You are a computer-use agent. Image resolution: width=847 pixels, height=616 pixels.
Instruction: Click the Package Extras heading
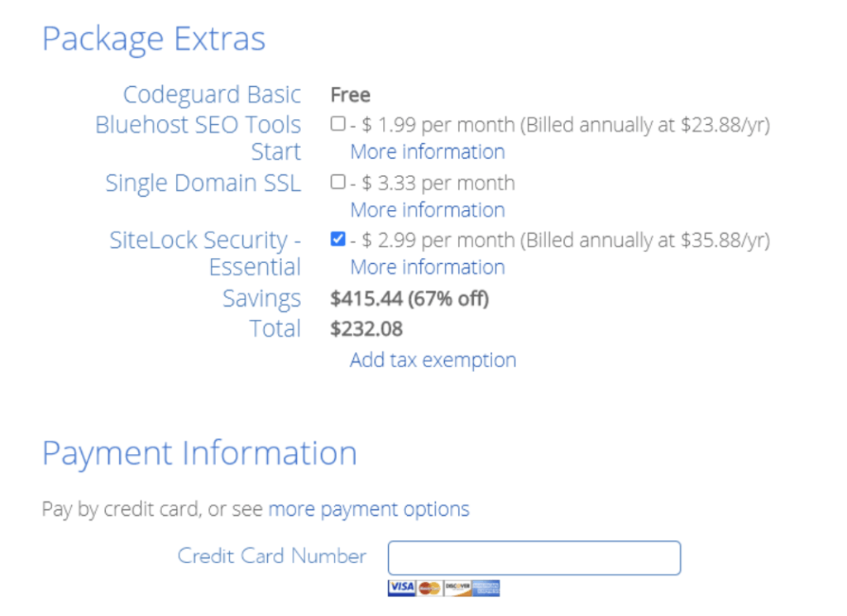154,37
